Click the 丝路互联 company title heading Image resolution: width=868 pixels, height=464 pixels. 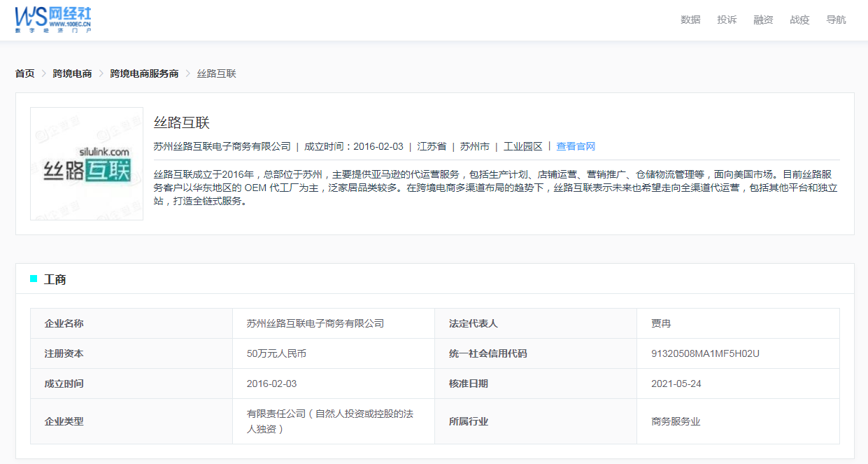tap(182, 122)
